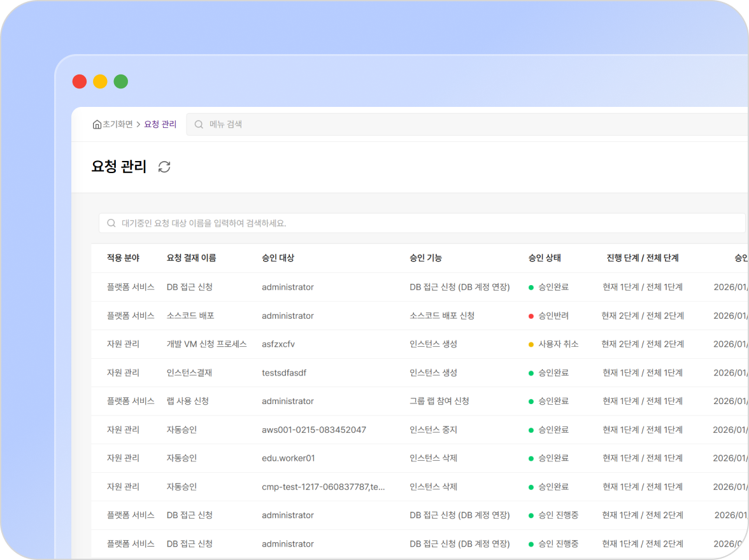This screenshot has width=749, height=560.
Task: Click the red window control dot
Action: [80, 81]
